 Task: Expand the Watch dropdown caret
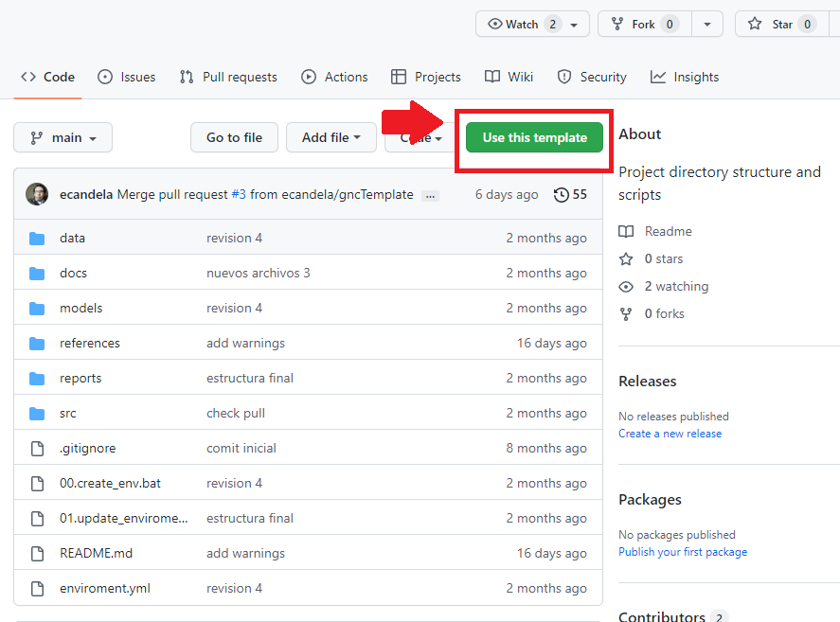(x=574, y=25)
